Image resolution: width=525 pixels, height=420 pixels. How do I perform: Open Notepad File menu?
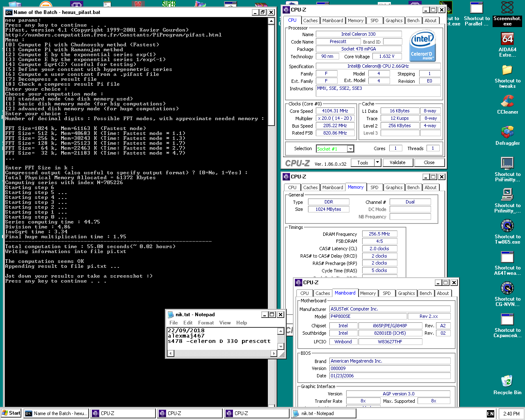173,323
